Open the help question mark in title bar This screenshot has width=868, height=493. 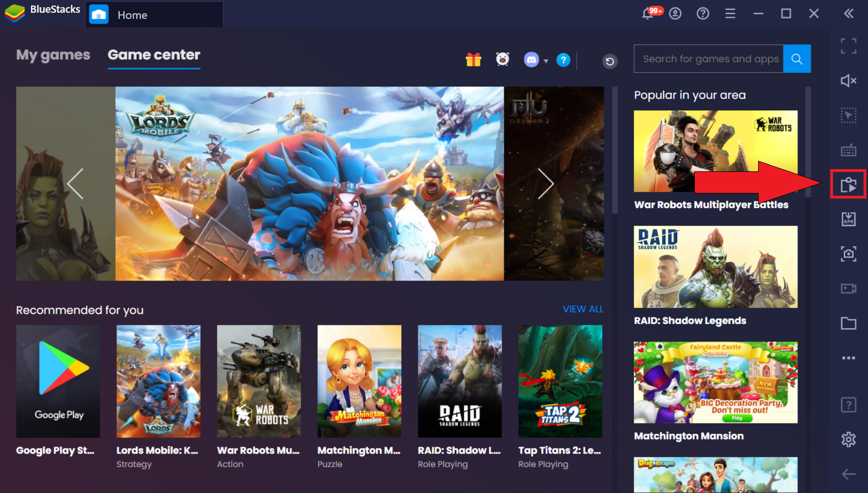pyautogui.click(x=703, y=13)
